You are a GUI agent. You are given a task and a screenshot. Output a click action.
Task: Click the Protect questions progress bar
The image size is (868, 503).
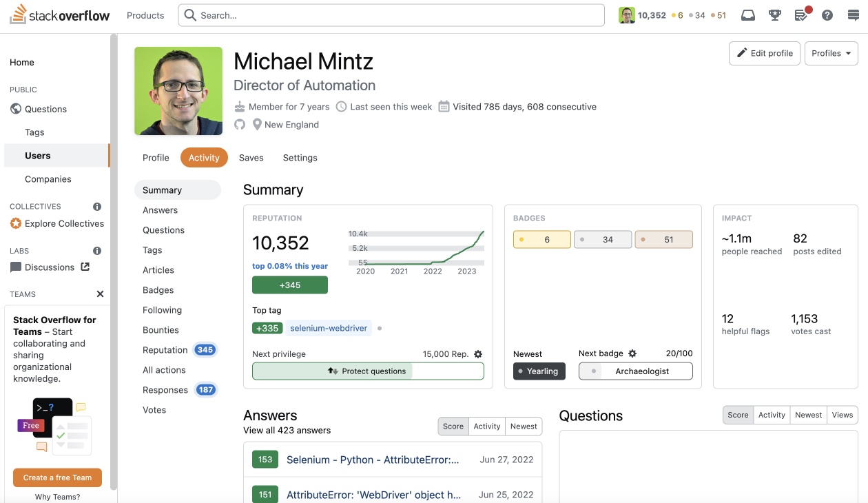click(x=368, y=371)
